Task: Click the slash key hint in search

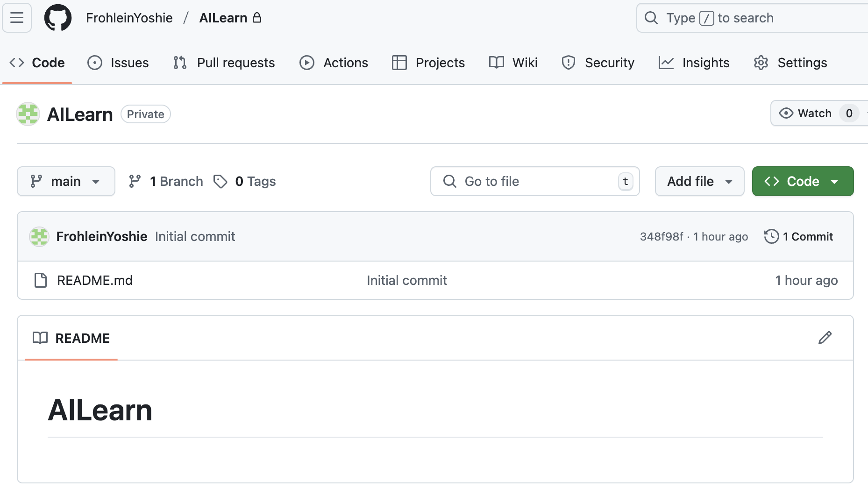Action: 706,18
